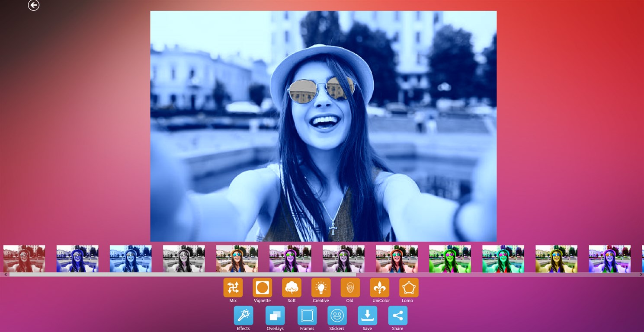The image size is (644, 332).
Task: Click the filter strip horizontal scrollbar
Action: [182, 275]
